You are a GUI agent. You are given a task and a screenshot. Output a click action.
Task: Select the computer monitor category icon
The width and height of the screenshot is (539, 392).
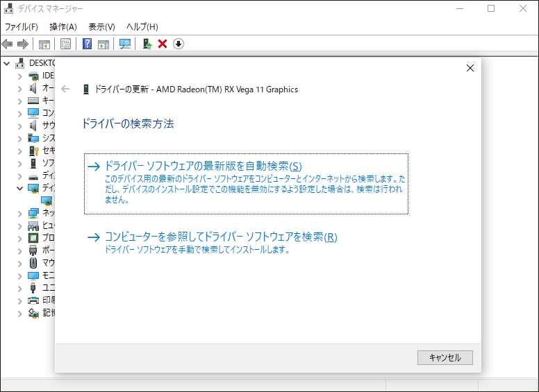coord(33,113)
